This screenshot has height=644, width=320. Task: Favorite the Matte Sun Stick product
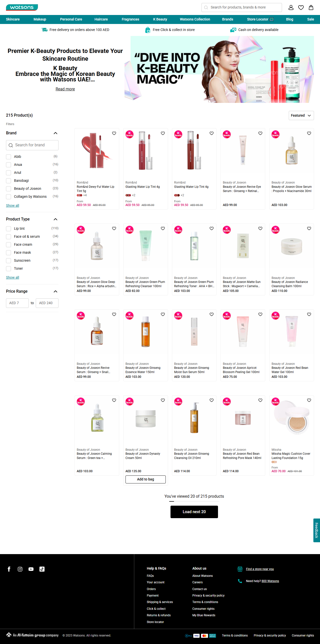click(x=260, y=228)
